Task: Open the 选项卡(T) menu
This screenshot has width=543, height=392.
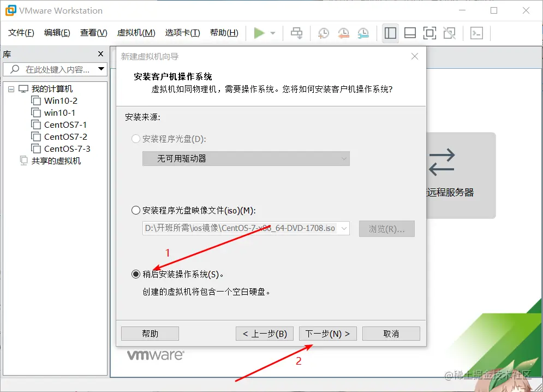Action: pyautogui.click(x=182, y=33)
